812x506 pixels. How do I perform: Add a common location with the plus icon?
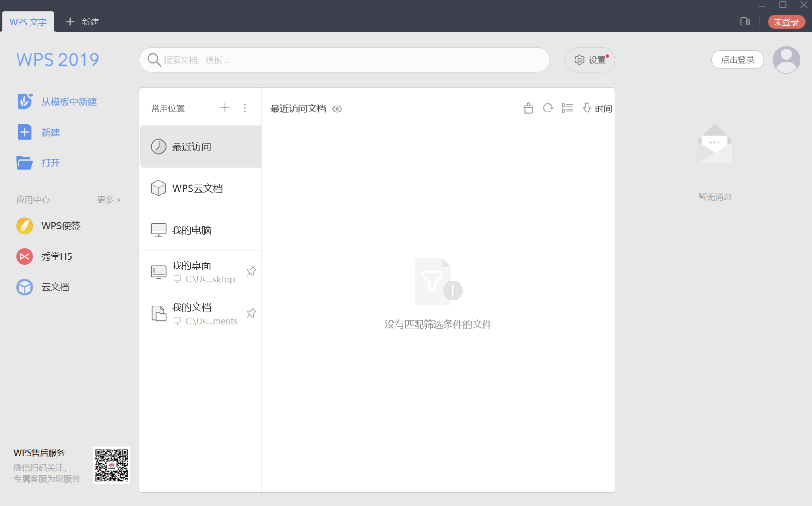[225, 108]
